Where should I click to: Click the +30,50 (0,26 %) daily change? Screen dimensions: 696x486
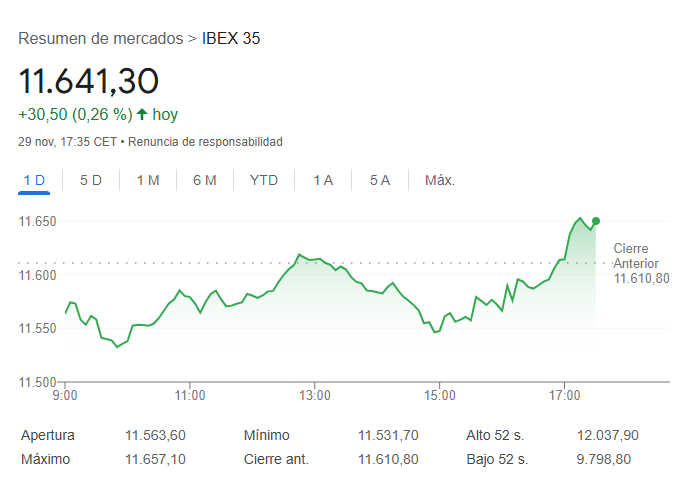[x=75, y=114]
